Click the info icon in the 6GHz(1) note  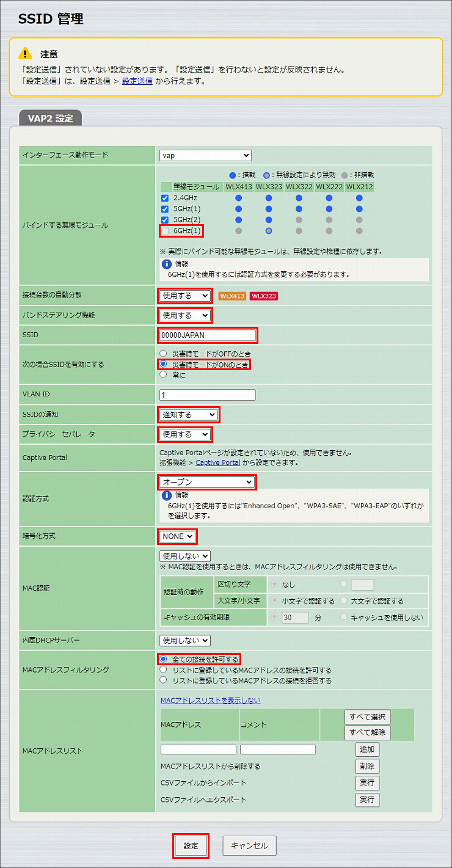166,264
